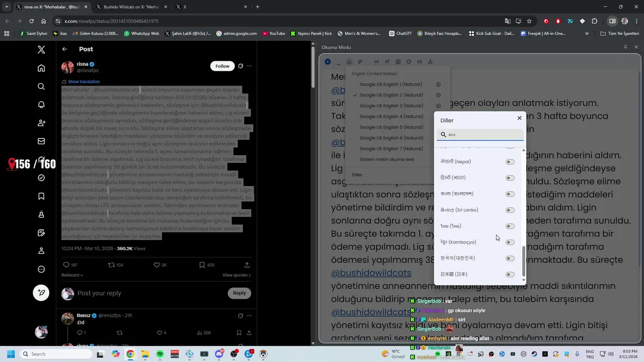Open the tab search dropdown in Chrome
This screenshot has height=362, width=644.
pyautogui.click(x=7, y=7)
